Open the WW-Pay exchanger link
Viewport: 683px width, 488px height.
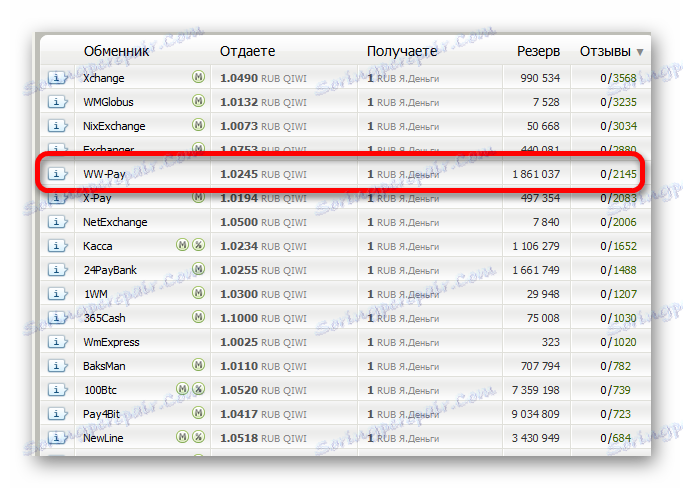coord(105,174)
